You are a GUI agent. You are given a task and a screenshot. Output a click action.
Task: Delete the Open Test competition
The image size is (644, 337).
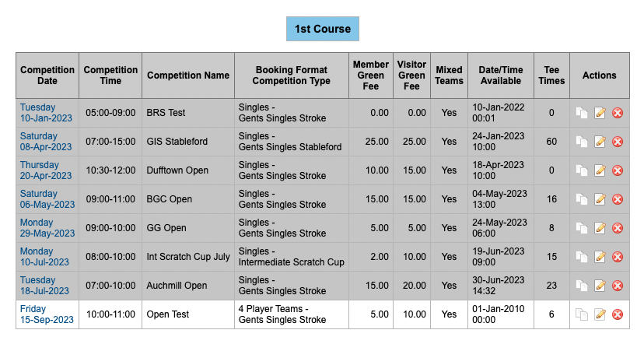(x=618, y=314)
